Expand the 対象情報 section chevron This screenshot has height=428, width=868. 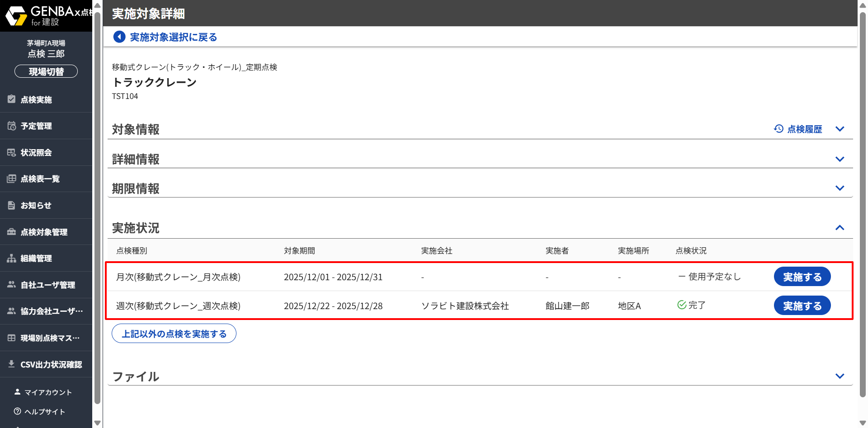tap(840, 129)
